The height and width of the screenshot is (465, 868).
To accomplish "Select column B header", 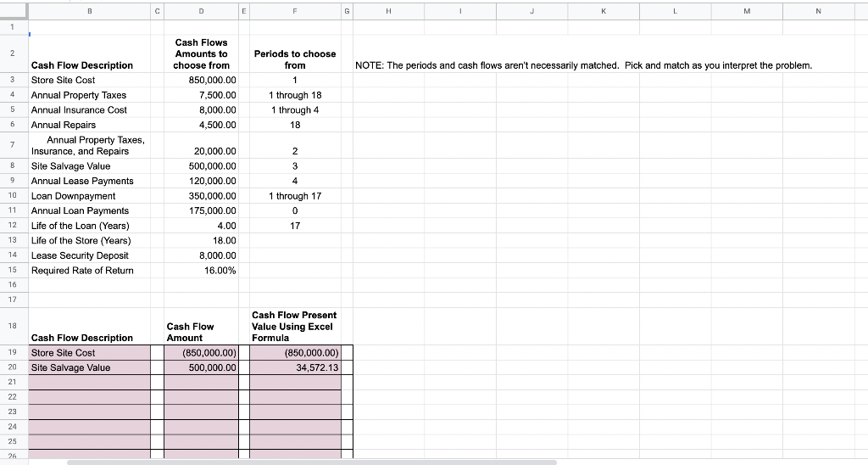I will 89,10.
